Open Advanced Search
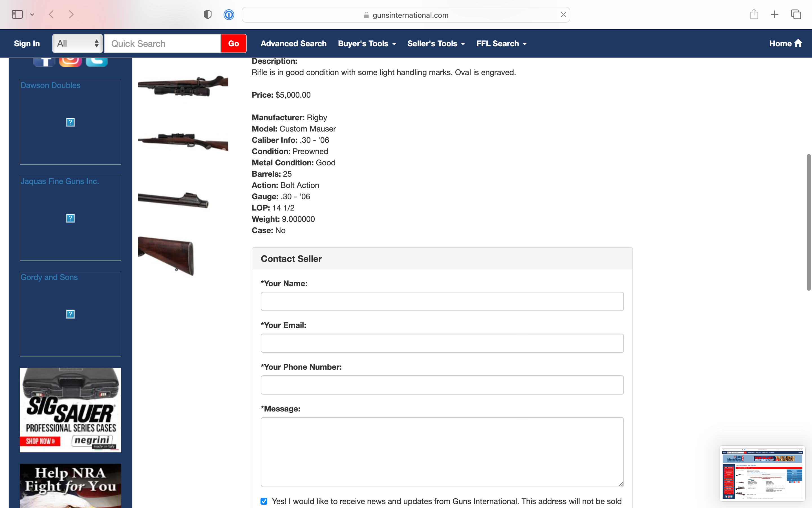 (293, 43)
